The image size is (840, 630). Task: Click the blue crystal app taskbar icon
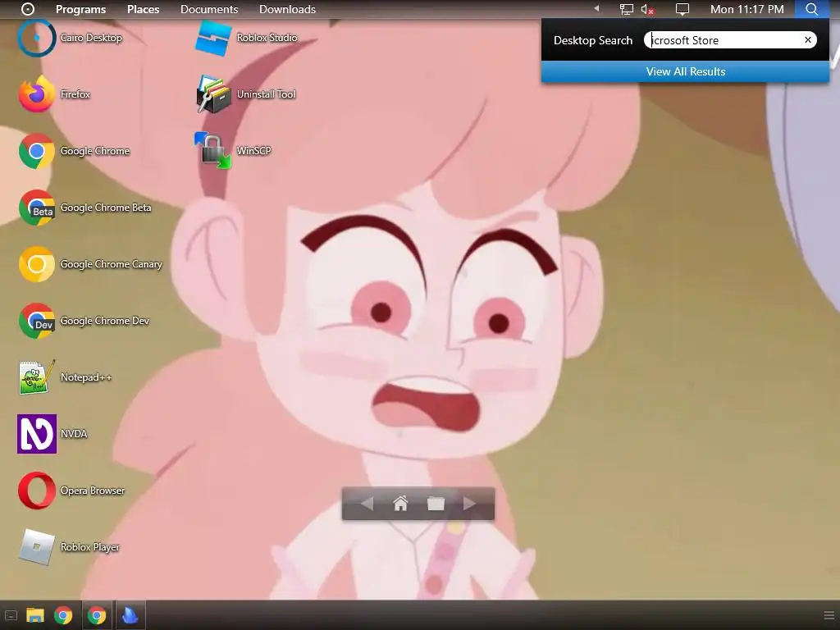click(x=130, y=615)
